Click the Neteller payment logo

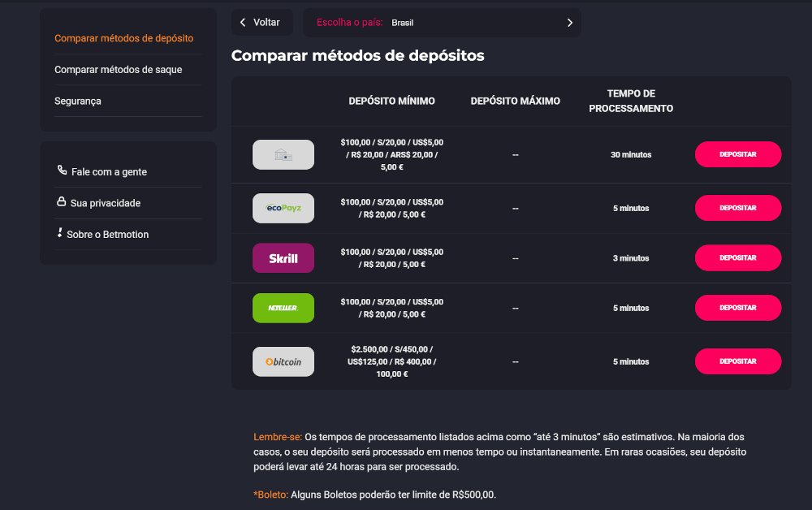tap(283, 308)
